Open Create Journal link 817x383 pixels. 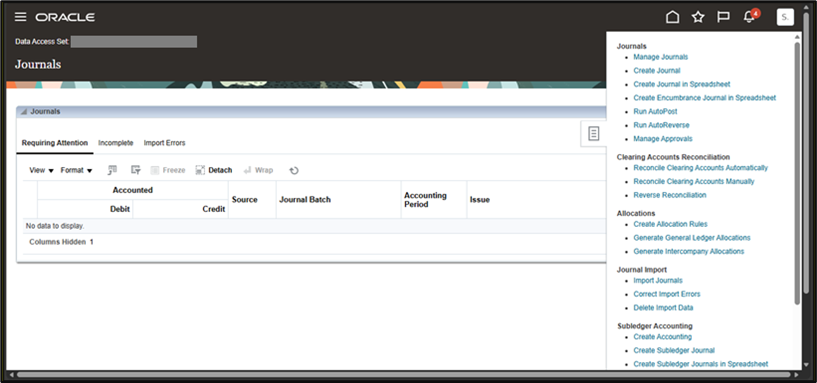coord(657,70)
